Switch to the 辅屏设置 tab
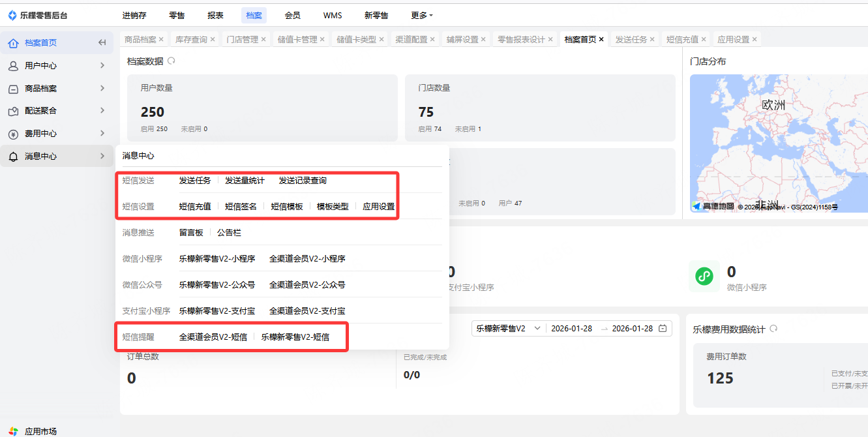This screenshot has height=437, width=868. [462, 39]
